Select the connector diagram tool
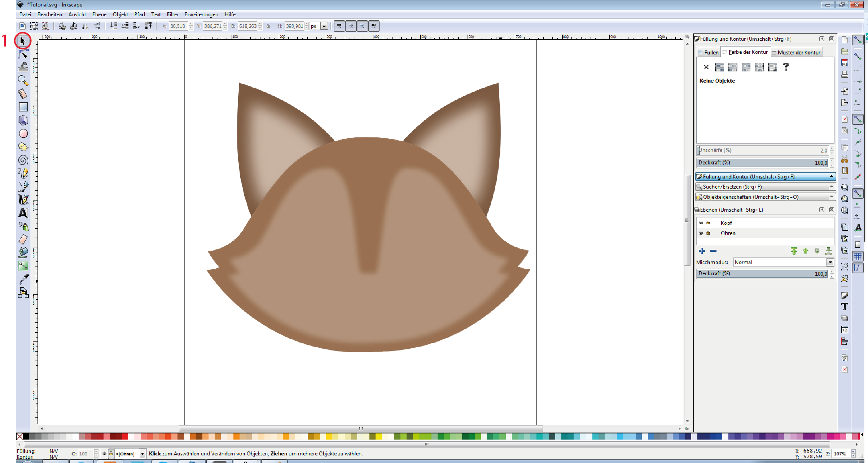This screenshot has width=868, height=463. (x=23, y=292)
